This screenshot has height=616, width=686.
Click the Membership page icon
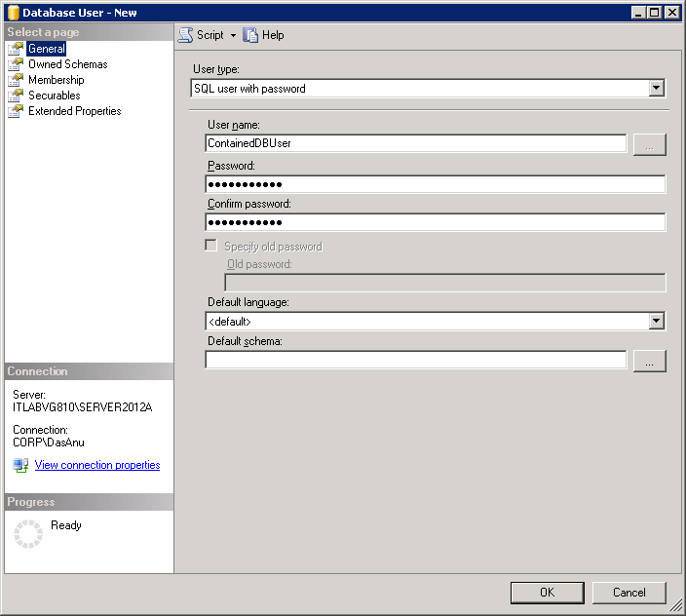[x=16, y=80]
